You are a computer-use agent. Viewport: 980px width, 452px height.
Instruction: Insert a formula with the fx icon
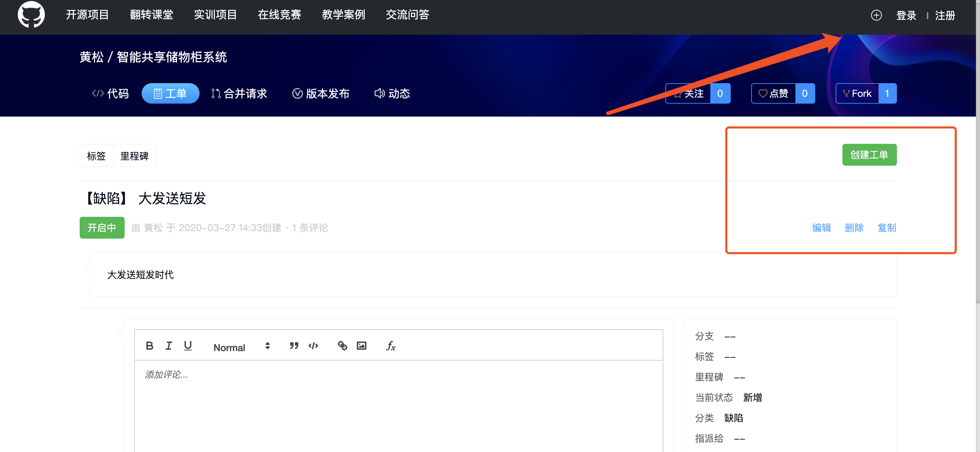coord(391,345)
